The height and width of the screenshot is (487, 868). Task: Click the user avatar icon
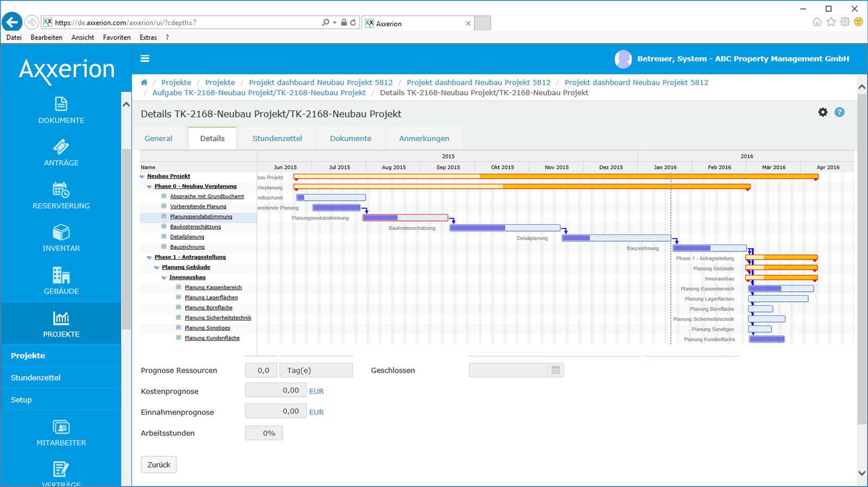[623, 59]
